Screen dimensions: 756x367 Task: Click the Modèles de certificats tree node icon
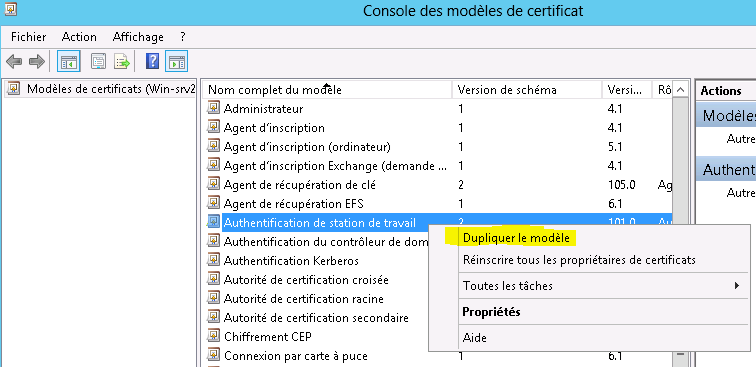pyautogui.click(x=14, y=89)
